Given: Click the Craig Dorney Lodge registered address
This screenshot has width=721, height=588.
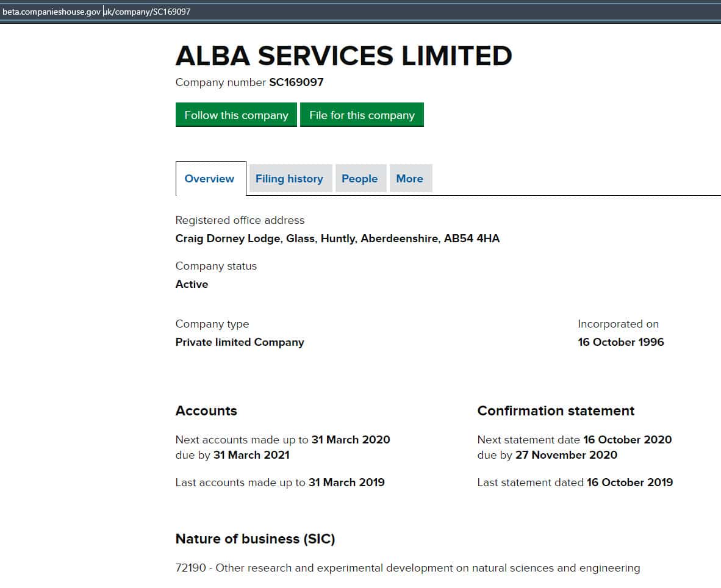Looking at the screenshot, I should pos(337,238).
